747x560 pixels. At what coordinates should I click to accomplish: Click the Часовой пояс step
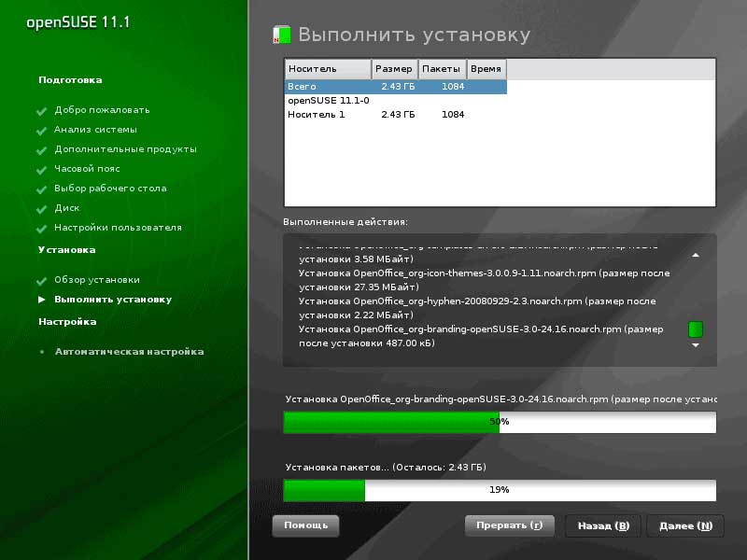[87, 169]
